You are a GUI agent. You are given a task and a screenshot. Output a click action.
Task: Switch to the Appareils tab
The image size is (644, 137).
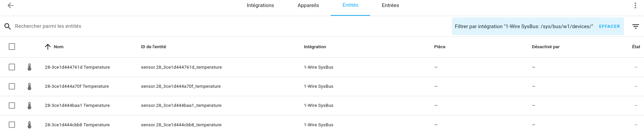[x=308, y=5]
